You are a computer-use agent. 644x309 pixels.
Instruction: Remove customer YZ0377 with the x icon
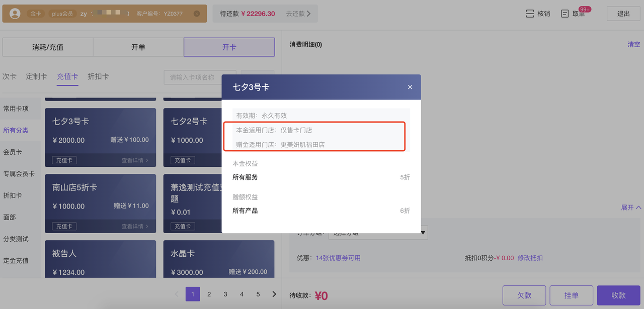tap(197, 14)
